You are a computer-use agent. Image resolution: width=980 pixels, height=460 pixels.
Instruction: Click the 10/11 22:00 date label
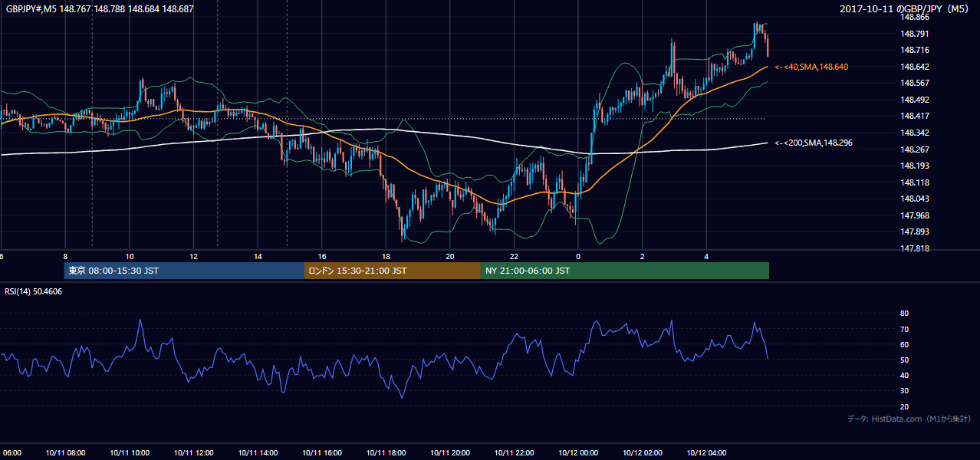click(515, 452)
